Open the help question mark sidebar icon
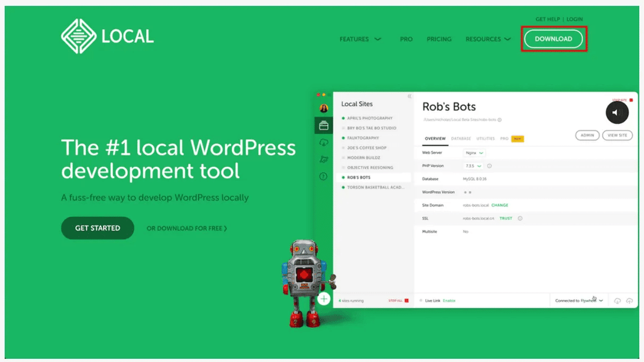Viewport: 644px width, 362px height. pos(324,176)
